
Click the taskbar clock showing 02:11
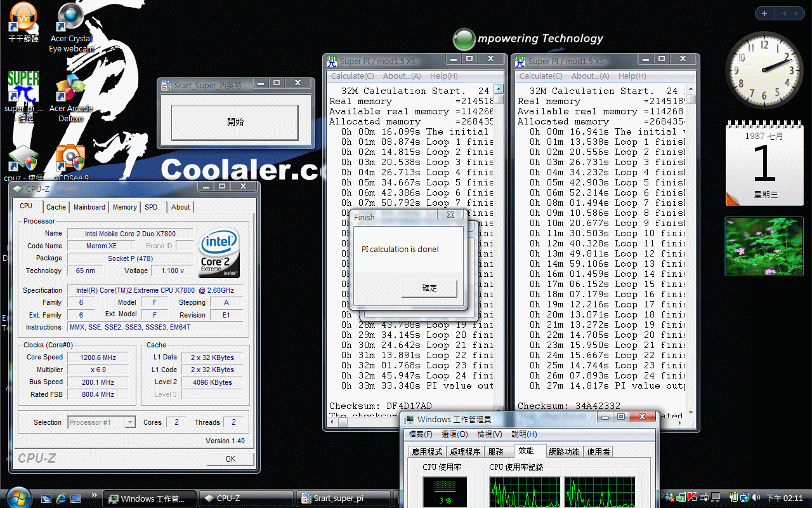pos(785,498)
